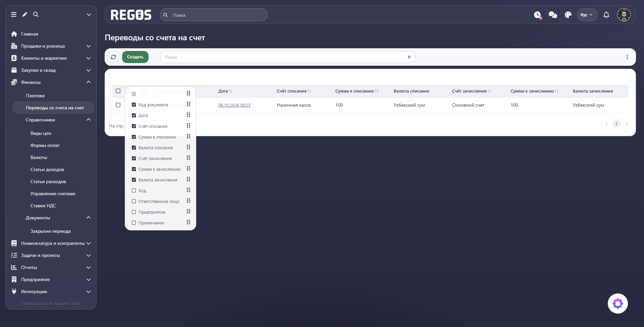Open Управление счетами item
The height and width of the screenshot is (327, 644).
tap(53, 194)
